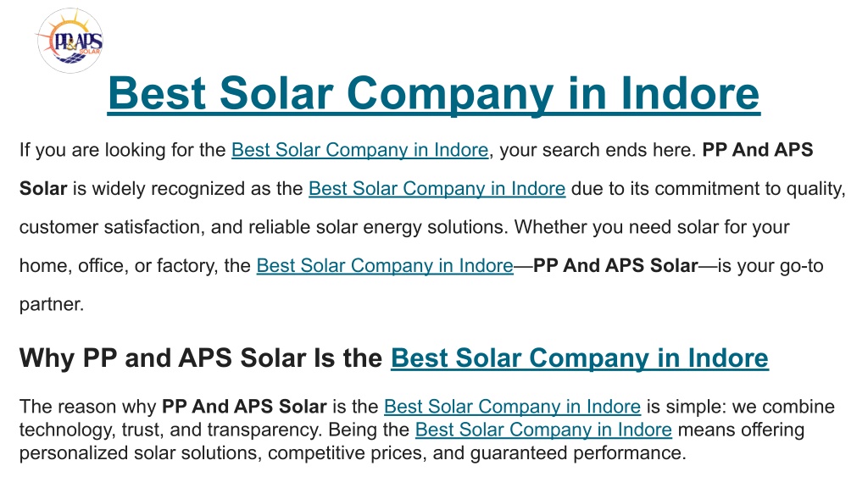Click the phrase 'your search ends here.'

(x=598, y=150)
